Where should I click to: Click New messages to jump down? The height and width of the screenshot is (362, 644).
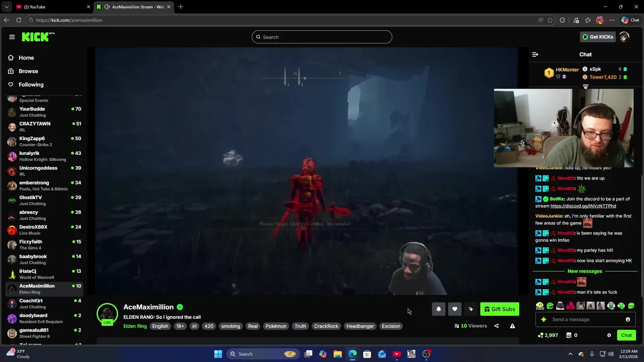coord(585,271)
